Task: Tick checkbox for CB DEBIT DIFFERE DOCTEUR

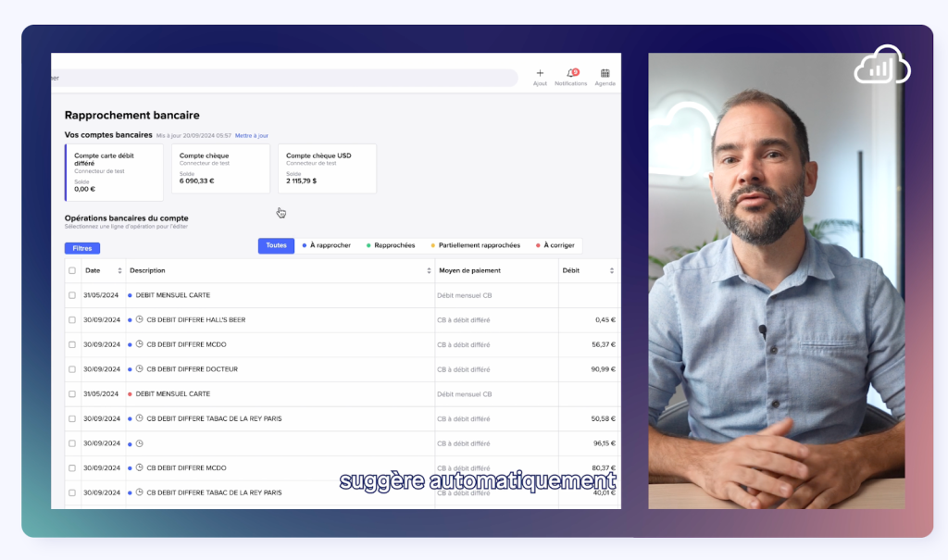Action: coord(72,369)
